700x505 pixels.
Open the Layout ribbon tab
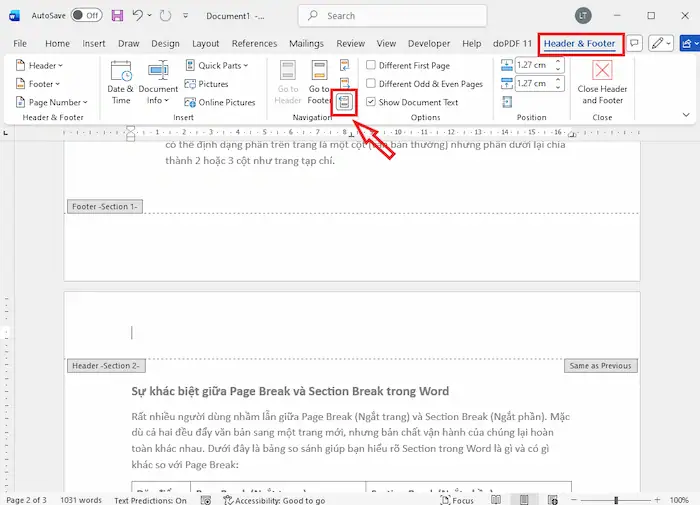click(206, 44)
